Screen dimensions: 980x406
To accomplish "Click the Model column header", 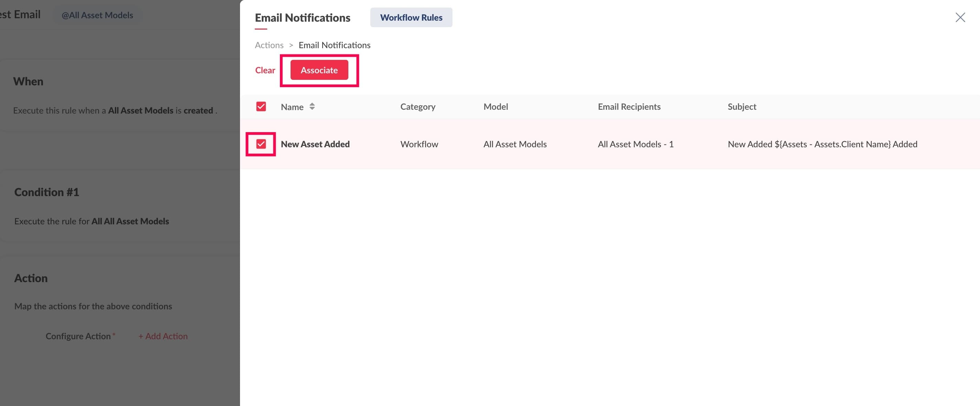I will coord(495,107).
